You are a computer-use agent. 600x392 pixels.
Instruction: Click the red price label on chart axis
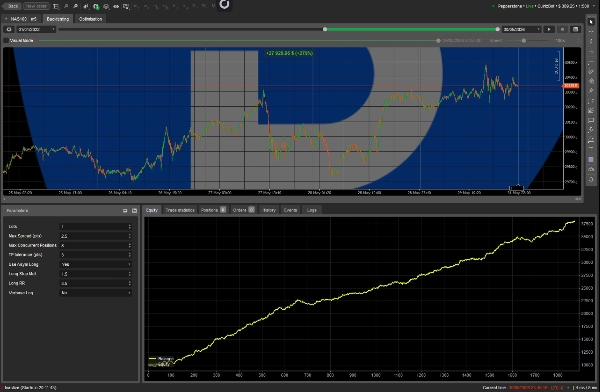(x=571, y=85)
